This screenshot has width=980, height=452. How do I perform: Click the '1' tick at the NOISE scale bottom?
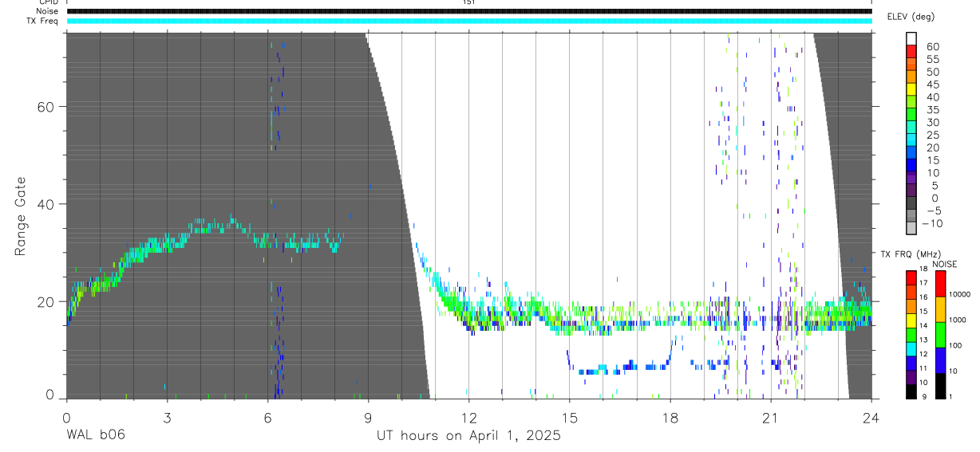coord(950,396)
